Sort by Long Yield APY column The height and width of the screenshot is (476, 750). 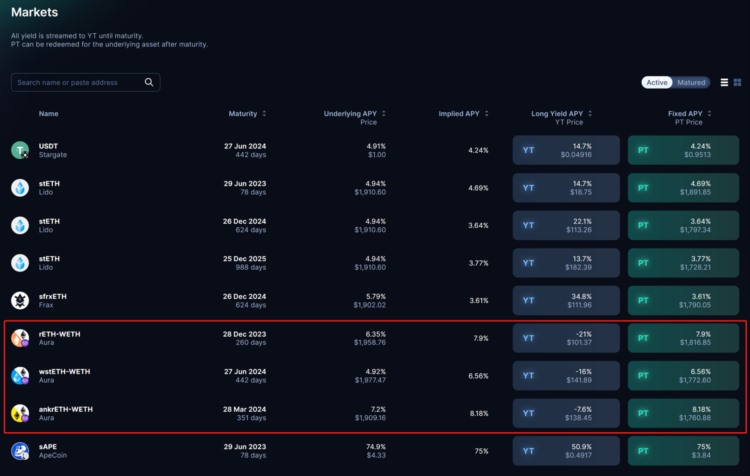click(x=558, y=114)
